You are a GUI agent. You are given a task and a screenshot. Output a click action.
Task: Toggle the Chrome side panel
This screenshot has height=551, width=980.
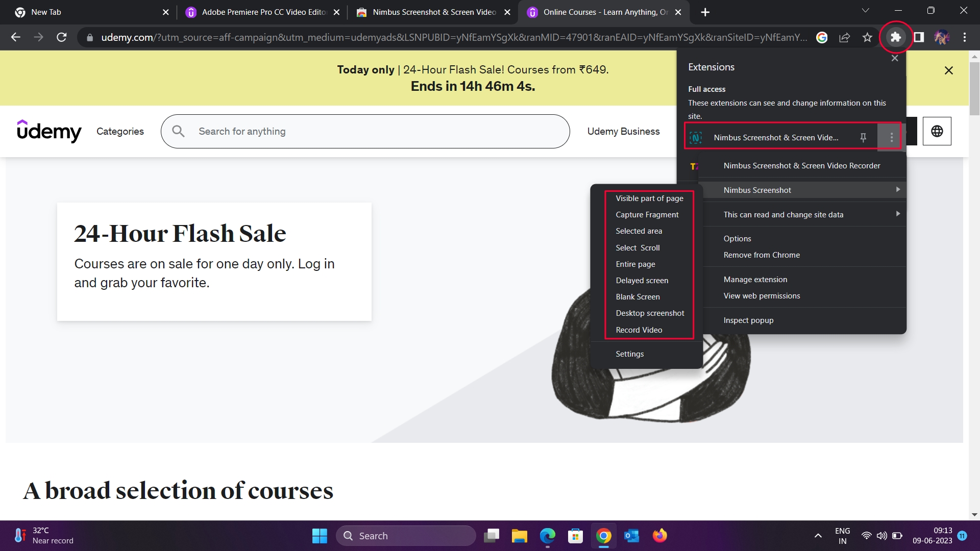[x=919, y=37]
